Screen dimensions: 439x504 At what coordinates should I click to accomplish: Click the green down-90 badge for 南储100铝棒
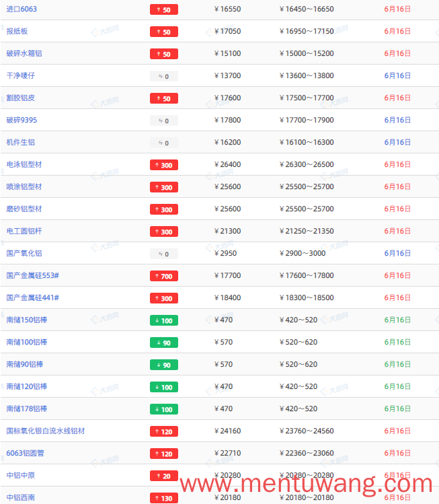point(164,343)
